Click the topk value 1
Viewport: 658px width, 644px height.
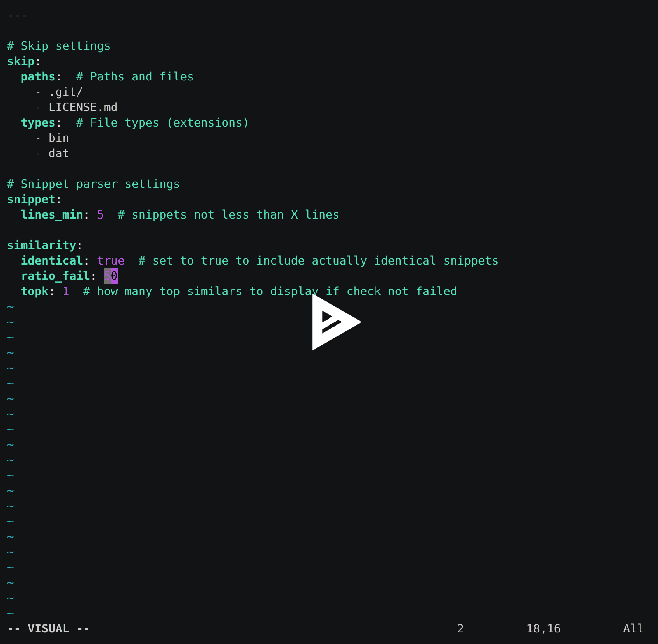(66, 291)
